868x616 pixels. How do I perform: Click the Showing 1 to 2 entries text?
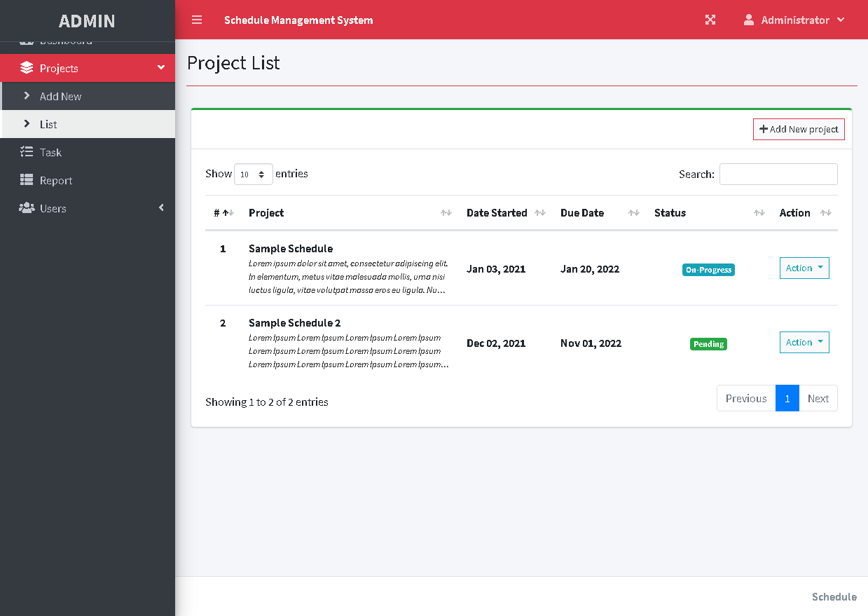tap(267, 402)
